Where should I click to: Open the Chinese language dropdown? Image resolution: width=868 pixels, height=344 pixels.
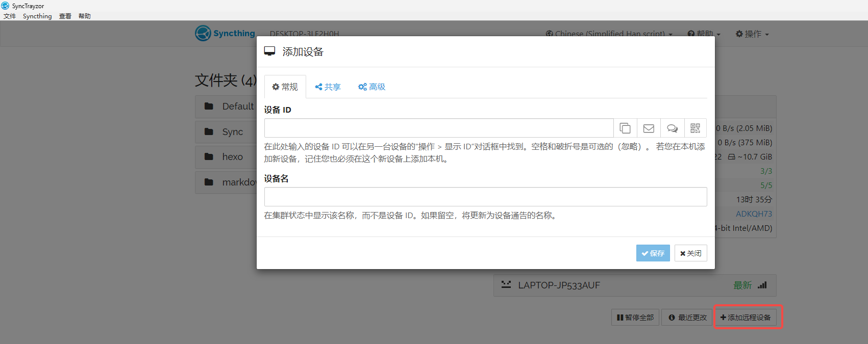pos(609,34)
